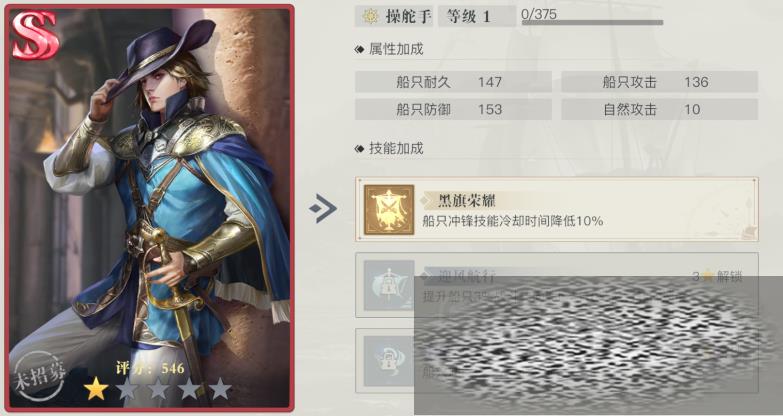Click the SS rank badge
This screenshot has height=416, width=783.
coord(35,35)
